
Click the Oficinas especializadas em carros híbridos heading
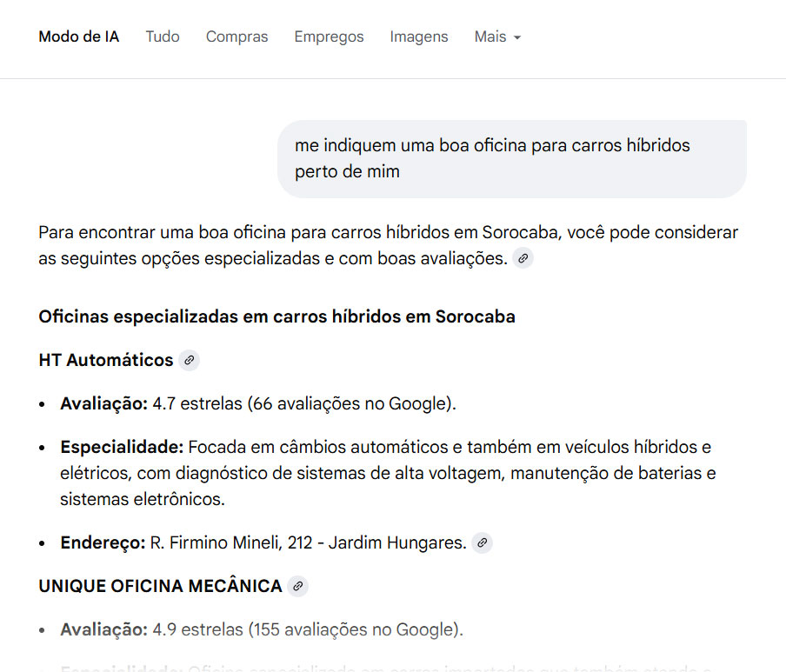[276, 316]
